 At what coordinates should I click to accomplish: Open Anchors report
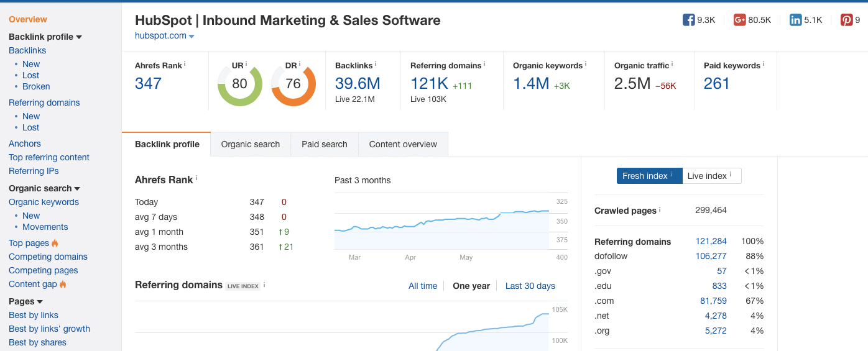[x=25, y=144]
